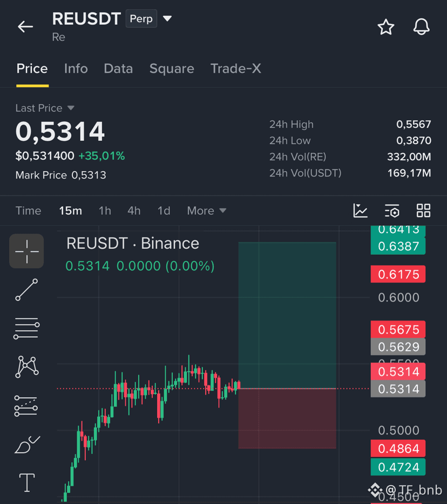Click the 0.6000 axis price label
Screen dimensions: 447x504
pos(398,298)
